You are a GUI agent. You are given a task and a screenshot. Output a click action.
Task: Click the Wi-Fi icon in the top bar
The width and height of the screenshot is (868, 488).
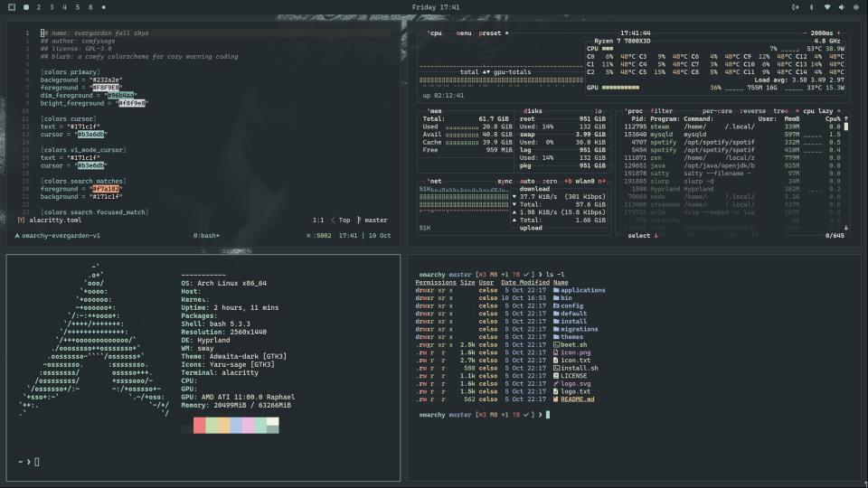click(826, 7)
